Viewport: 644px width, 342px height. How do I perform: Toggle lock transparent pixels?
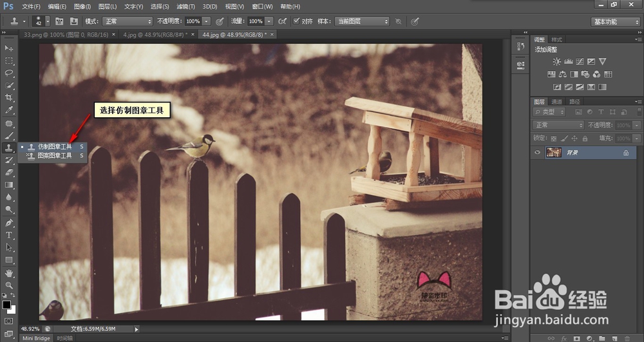point(554,138)
